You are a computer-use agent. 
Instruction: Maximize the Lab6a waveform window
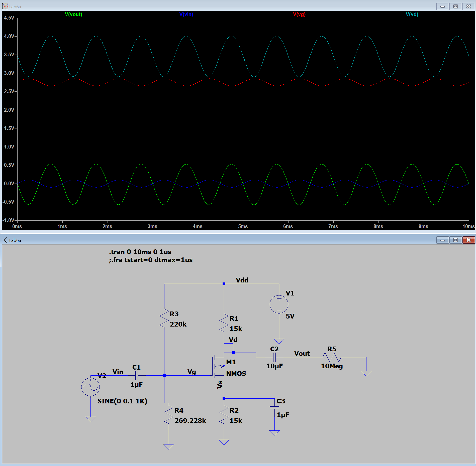(455, 6)
